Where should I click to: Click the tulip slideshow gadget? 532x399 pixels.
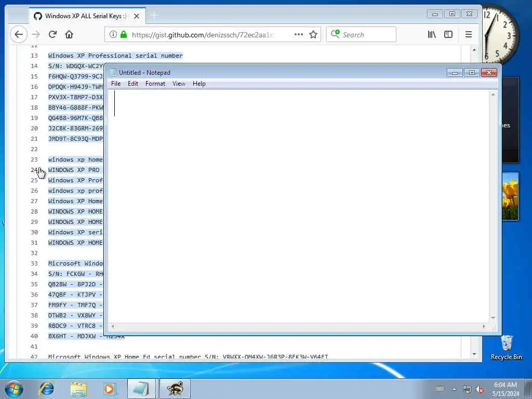coord(510,196)
